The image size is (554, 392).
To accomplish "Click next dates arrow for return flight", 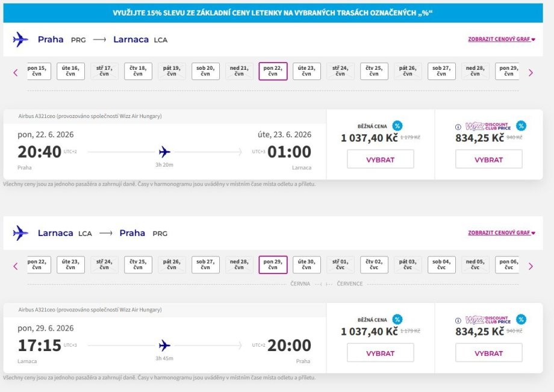I will click(x=531, y=266).
